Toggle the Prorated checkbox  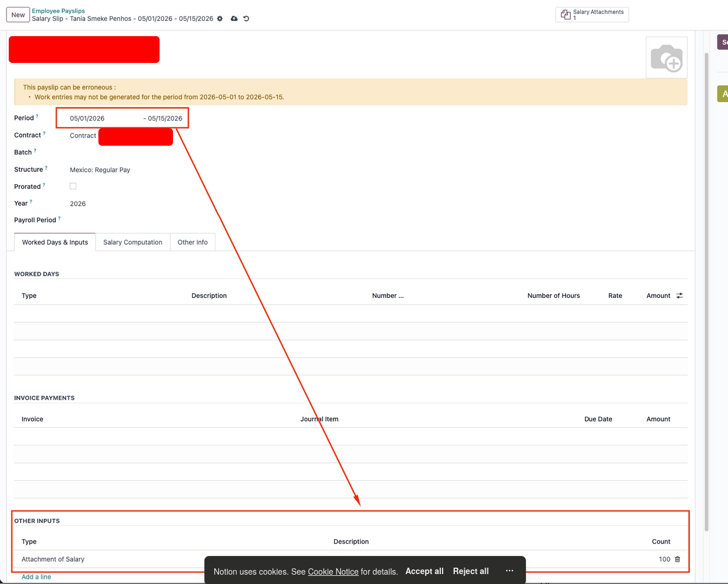click(73, 187)
